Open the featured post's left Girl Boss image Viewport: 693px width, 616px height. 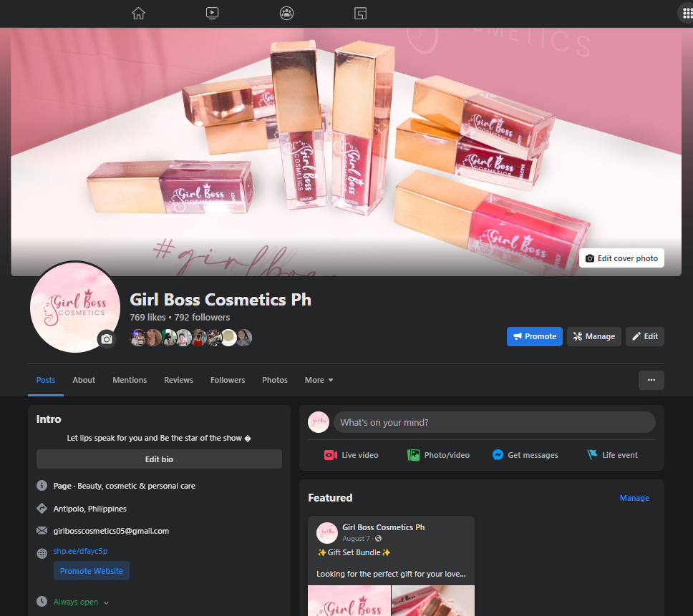pos(349,600)
